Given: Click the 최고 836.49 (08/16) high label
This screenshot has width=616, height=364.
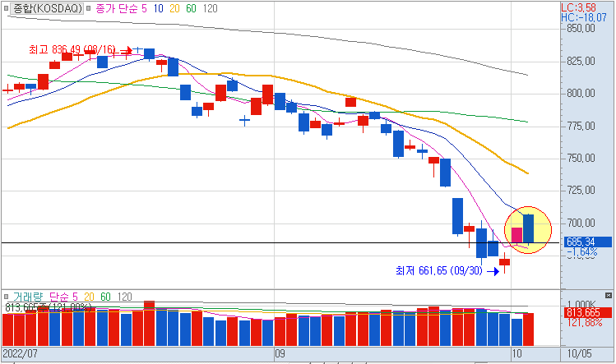Looking at the screenshot, I should [x=72, y=49].
